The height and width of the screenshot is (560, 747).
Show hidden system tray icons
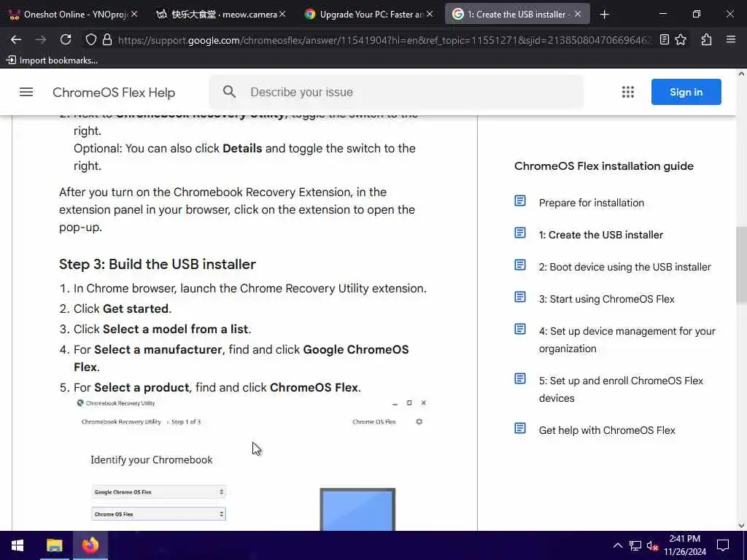pyautogui.click(x=617, y=545)
